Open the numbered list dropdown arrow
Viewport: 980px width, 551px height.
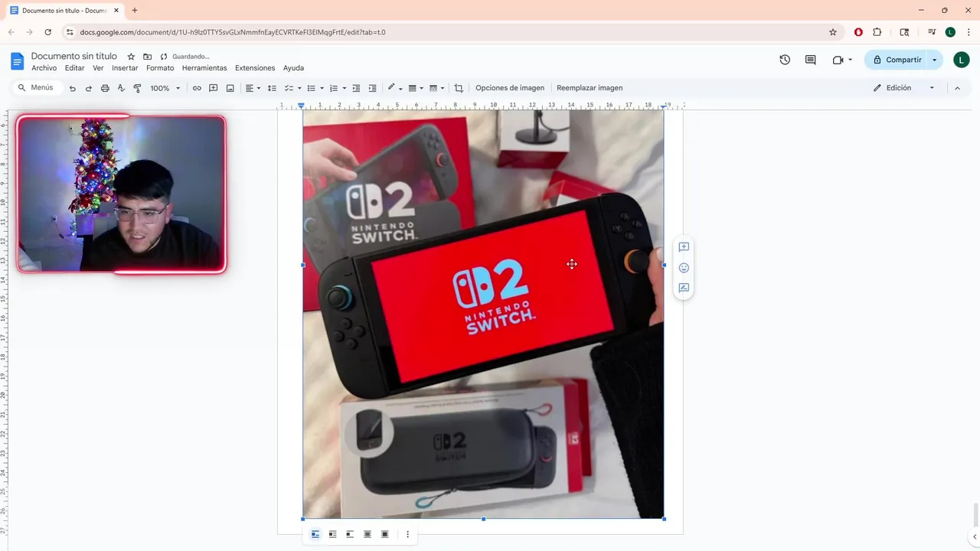(x=345, y=88)
